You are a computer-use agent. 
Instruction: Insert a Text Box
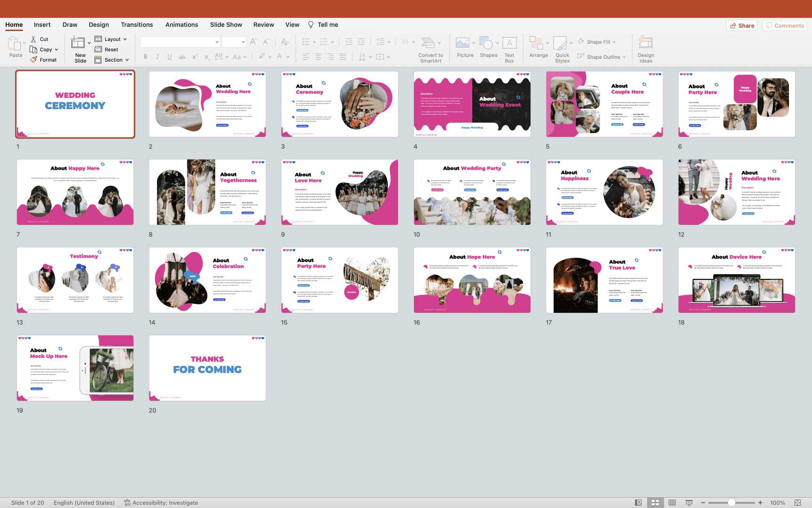pyautogui.click(x=509, y=44)
